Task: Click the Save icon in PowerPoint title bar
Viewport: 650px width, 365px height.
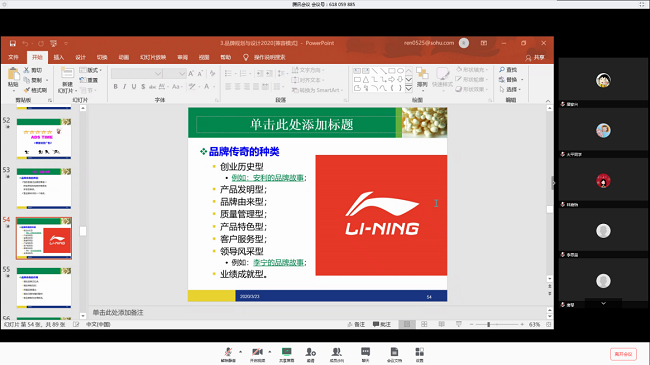Action: 13,43
